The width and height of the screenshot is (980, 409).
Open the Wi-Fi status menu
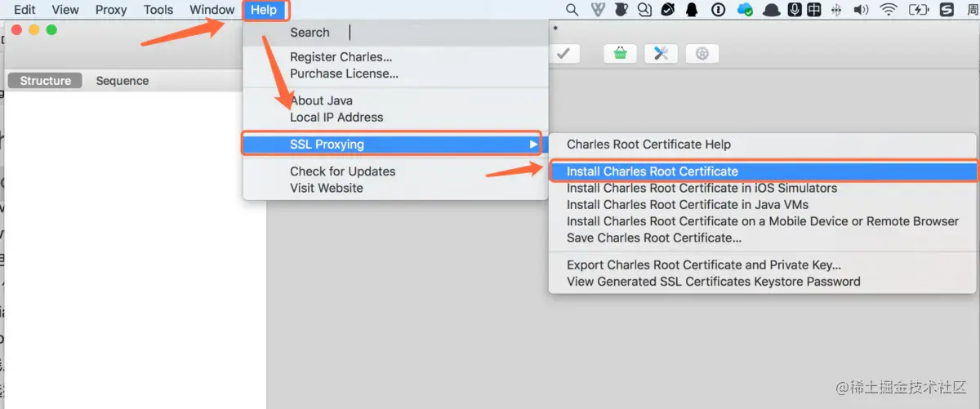point(889,10)
